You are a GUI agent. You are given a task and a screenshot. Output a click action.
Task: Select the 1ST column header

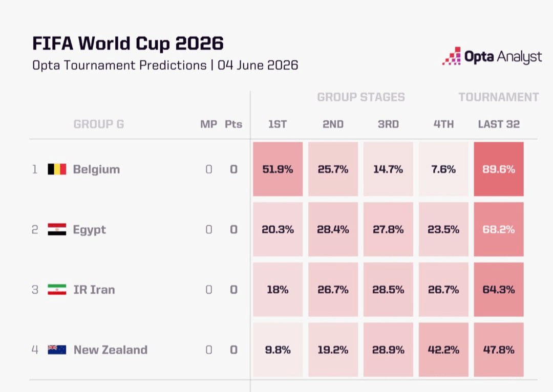coord(278,124)
